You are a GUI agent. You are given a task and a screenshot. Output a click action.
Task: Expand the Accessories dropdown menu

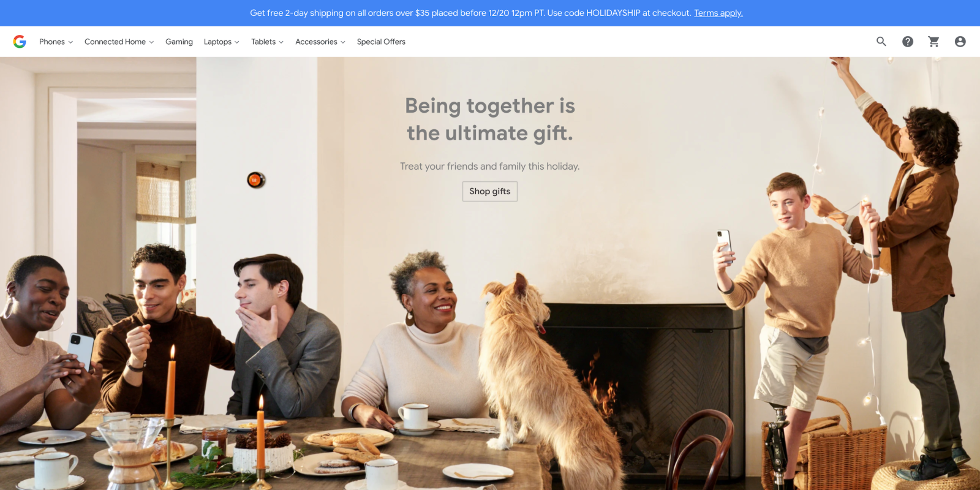point(320,42)
